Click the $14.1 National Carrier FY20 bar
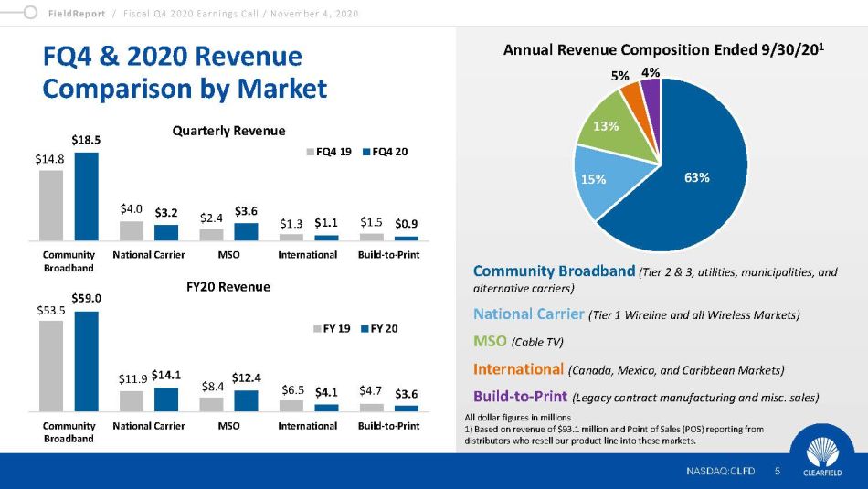The height and width of the screenshot is (489, 868). tap(165, 399)
